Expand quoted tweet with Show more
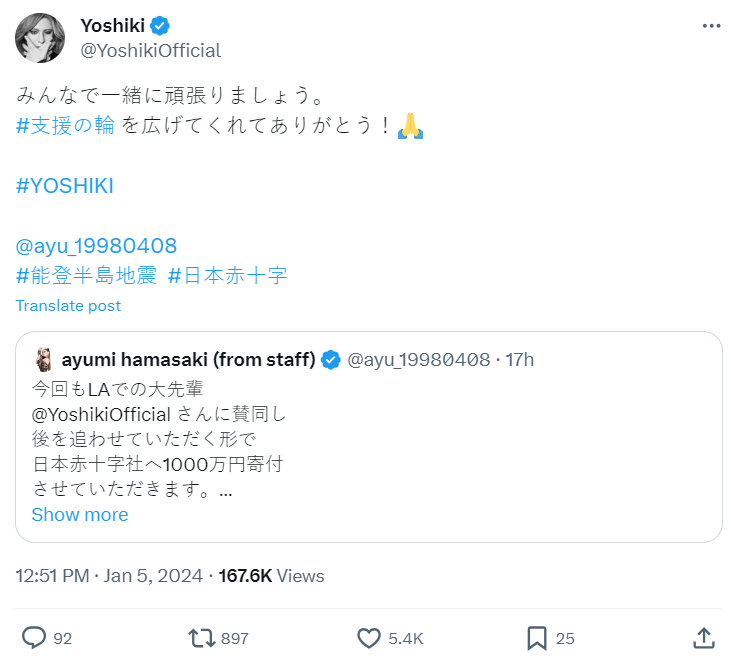731x660 pixels. (80, 515)
